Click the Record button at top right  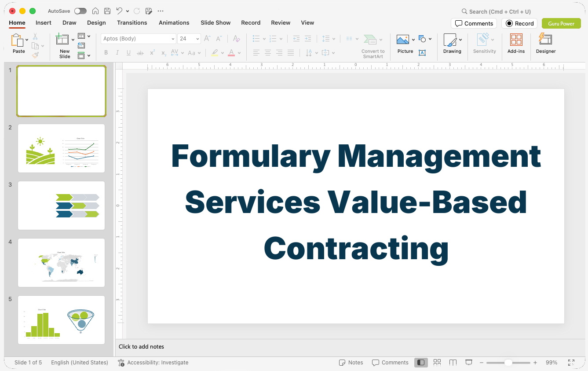(519, 23)
